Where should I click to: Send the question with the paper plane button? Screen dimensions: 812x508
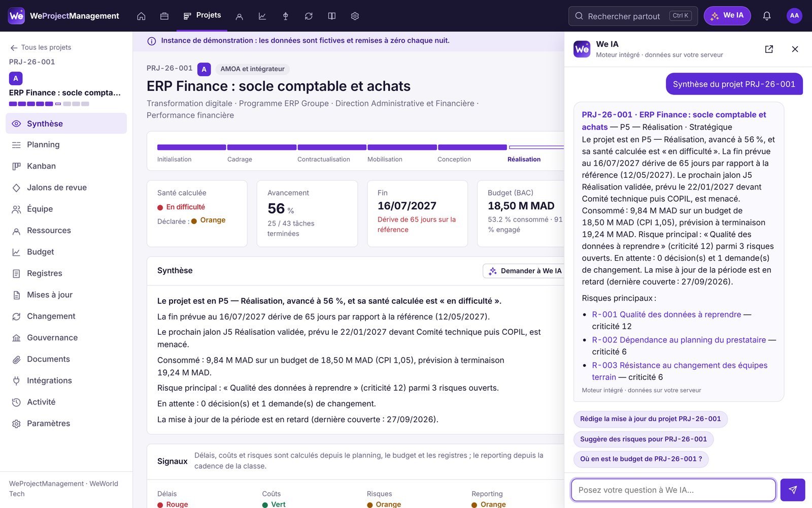(793, 490)
